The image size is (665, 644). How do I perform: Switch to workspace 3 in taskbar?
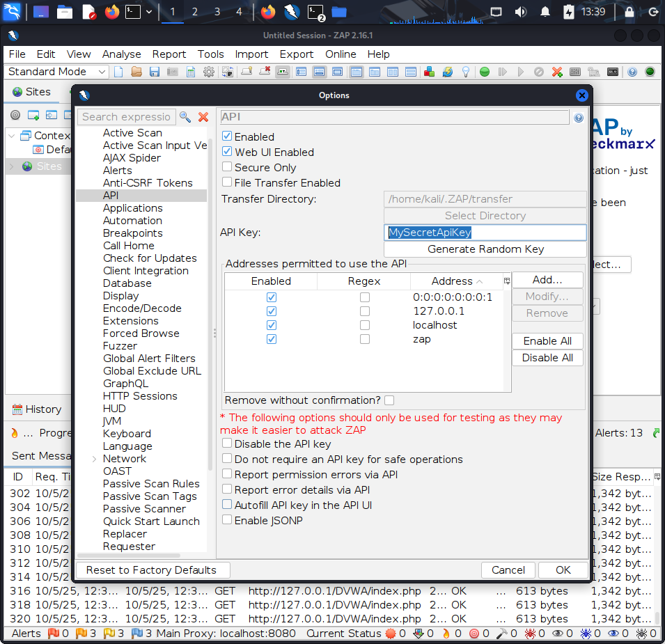coord(217,12)
